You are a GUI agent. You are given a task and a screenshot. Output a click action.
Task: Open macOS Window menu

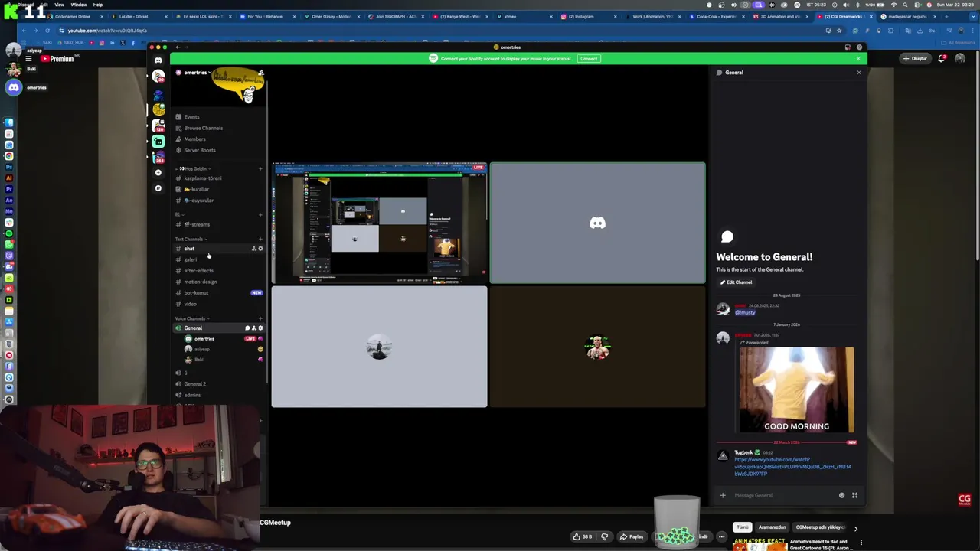(78, 5)
